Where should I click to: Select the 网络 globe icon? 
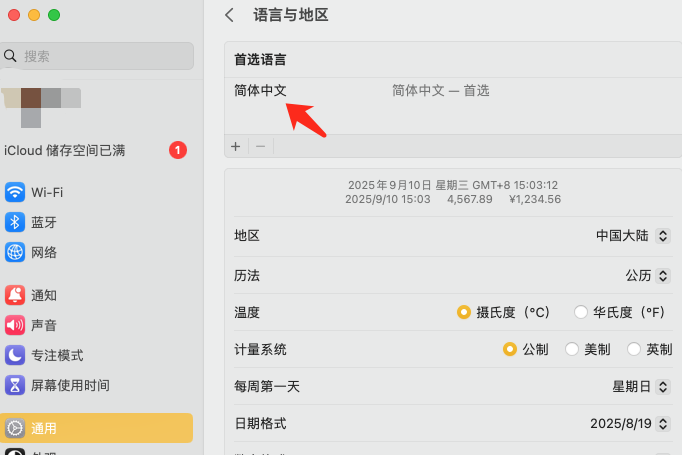tap(15, 252)
